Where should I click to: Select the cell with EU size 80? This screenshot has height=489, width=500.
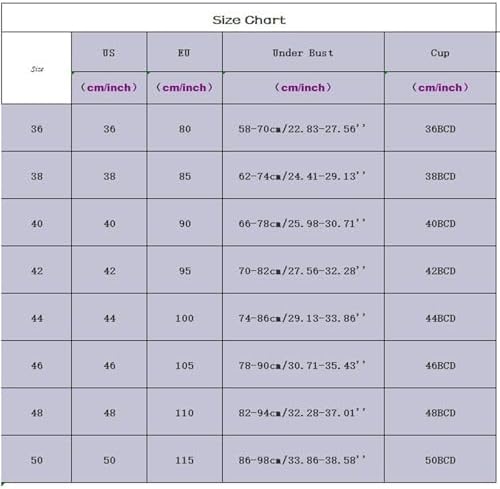coord(184,128)
